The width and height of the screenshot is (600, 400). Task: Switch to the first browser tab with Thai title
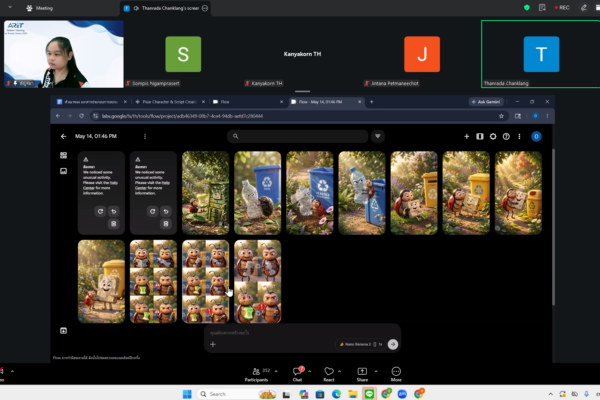[x=91, y=102]
